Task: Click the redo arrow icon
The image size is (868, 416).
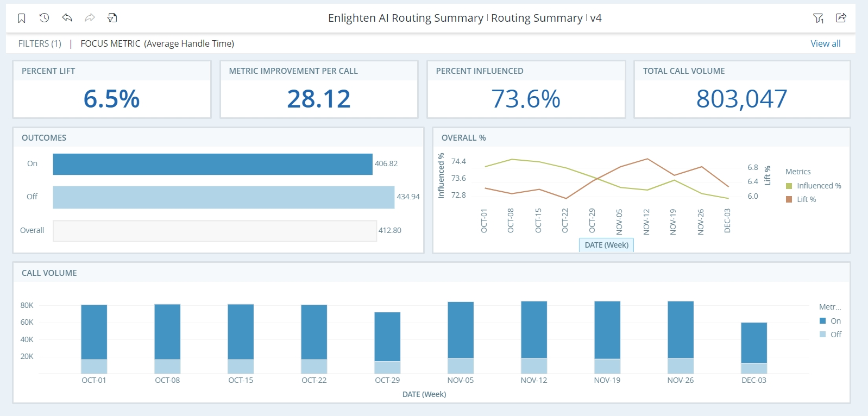Action: coord(90,18)
